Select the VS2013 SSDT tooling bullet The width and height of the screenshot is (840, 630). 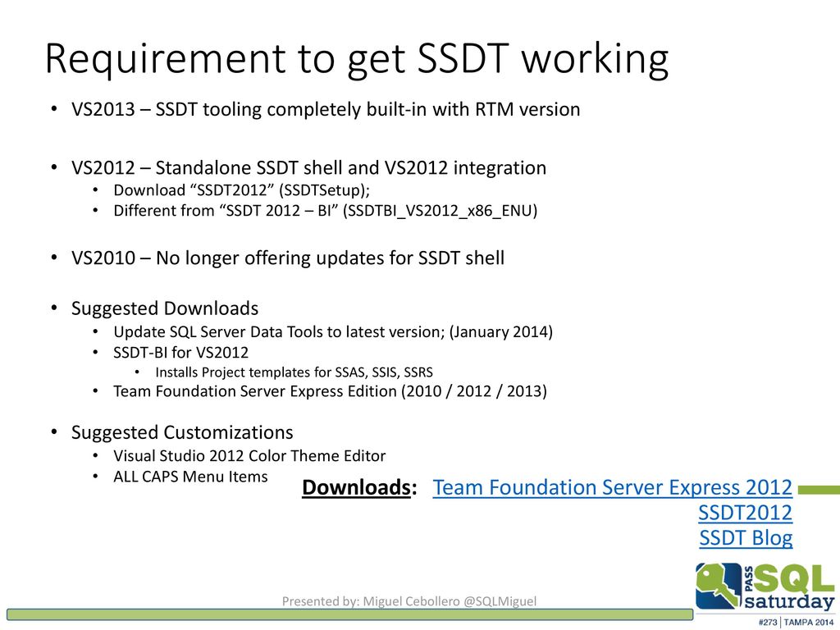[x=326, y=109]
